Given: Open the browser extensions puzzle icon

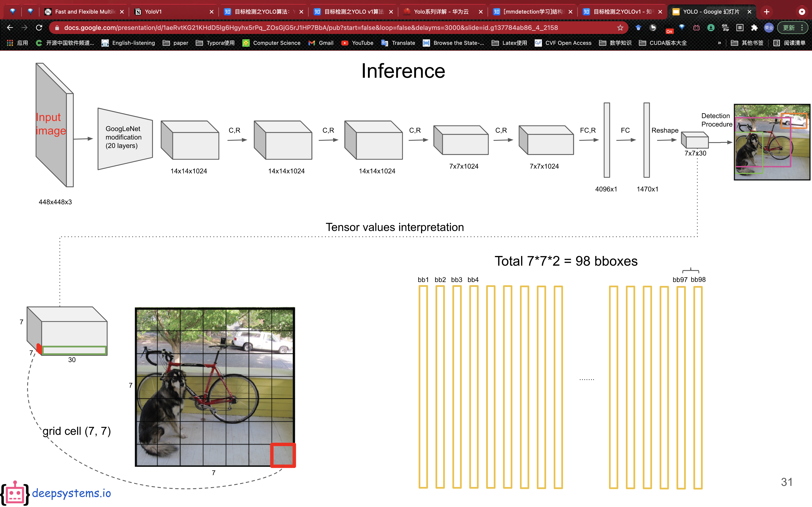Looking at the screenshot, I should [755, 27].
